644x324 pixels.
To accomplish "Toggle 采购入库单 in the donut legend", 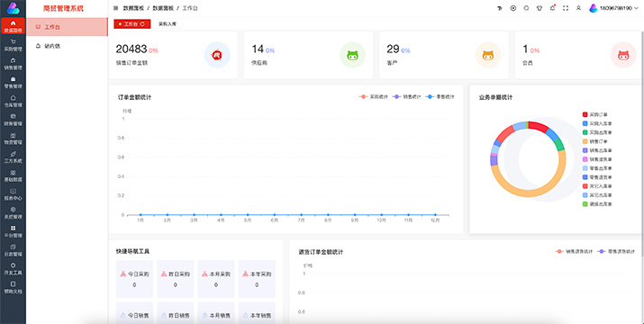I will click(x=597, y=123).
